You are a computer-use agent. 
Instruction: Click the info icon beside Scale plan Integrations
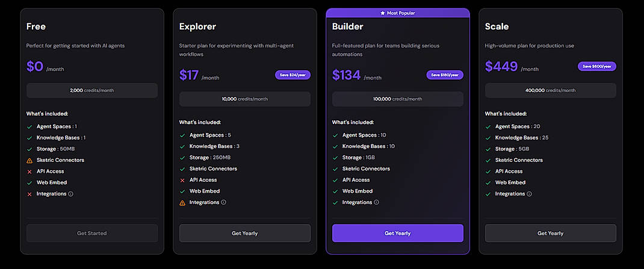pyautogui.click(x=529, y=194)
